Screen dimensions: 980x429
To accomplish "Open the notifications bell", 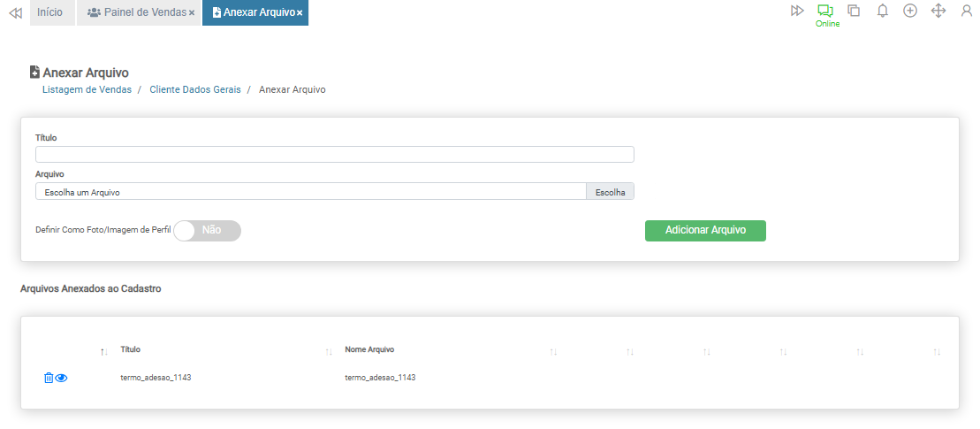I will click(x=882, y=11).
